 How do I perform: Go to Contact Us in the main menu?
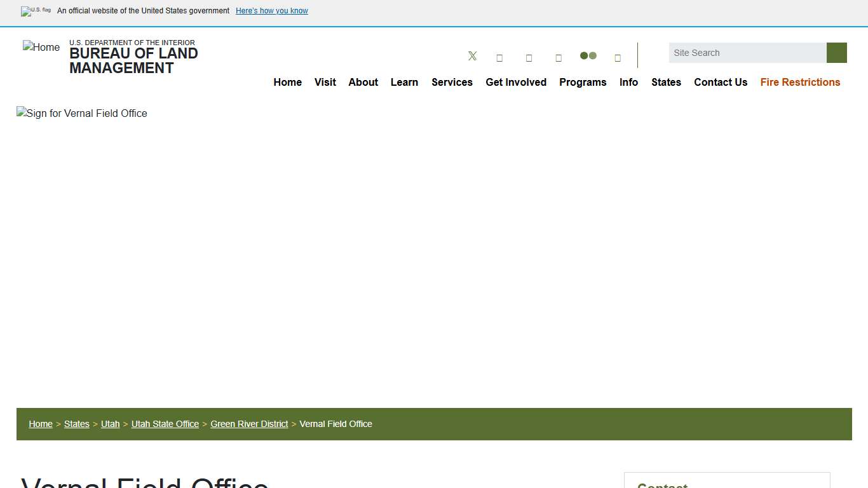721,82
